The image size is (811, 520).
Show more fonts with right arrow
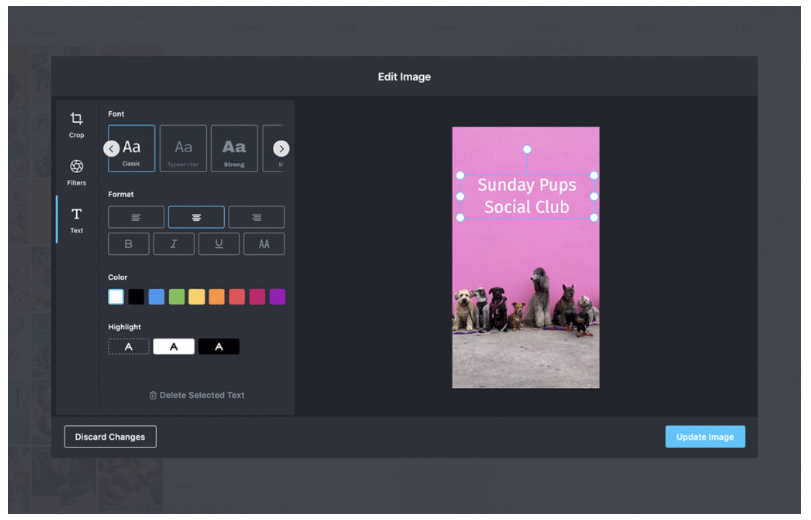coord(281,149)
